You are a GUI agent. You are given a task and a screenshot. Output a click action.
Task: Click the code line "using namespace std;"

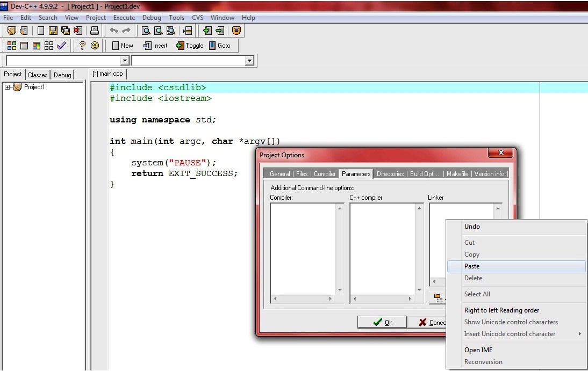pyautogui.click(x=163, y=120)
